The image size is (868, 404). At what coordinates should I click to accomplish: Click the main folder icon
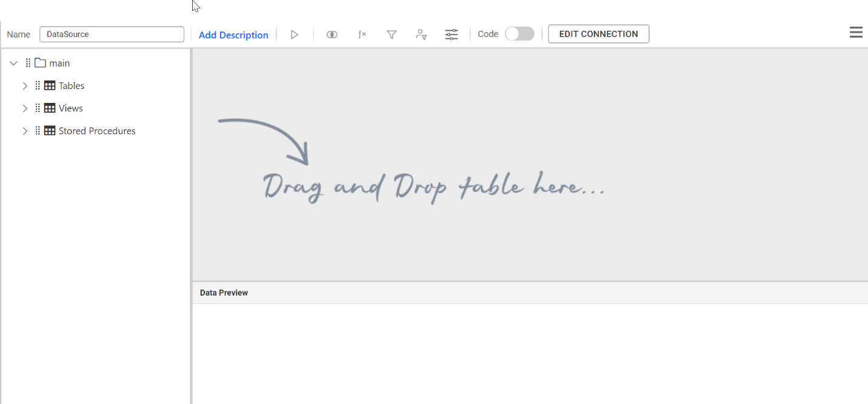[40, 63]
